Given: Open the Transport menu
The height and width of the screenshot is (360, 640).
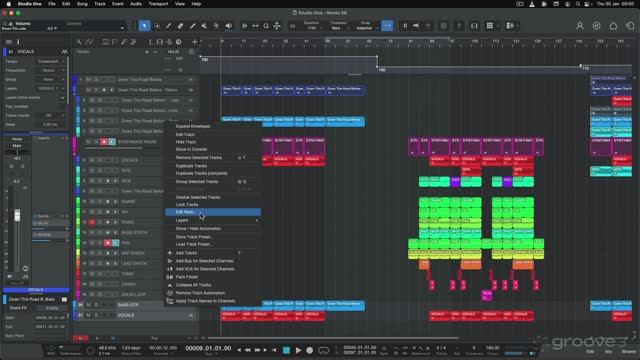Looking at the screenshot, I should pyautogui.click(x=158, y=4).
